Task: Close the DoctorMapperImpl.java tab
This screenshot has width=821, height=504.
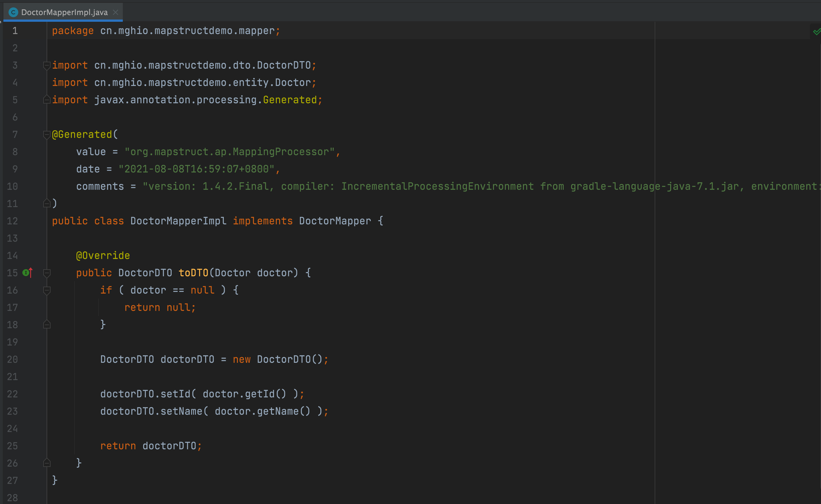Action: tap(115, 12)
